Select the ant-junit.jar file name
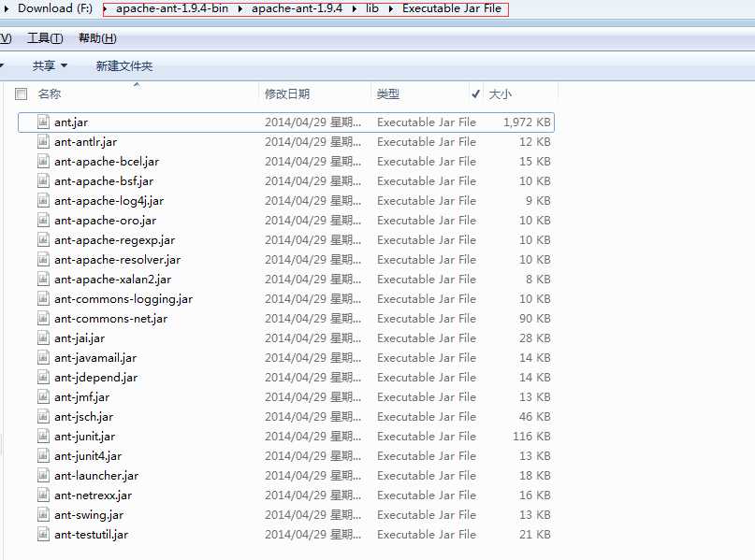Image resolution: width=755 pixels, height=560 pixels. (85, 436)
